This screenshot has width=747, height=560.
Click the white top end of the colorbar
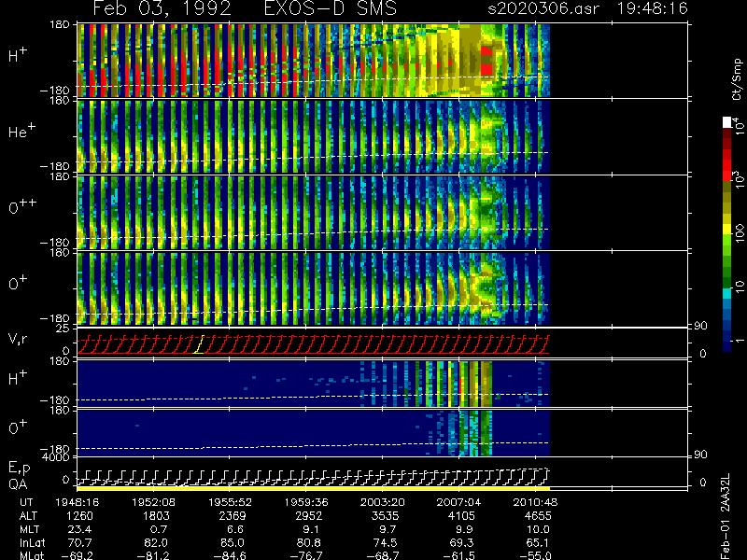(727, 122)
